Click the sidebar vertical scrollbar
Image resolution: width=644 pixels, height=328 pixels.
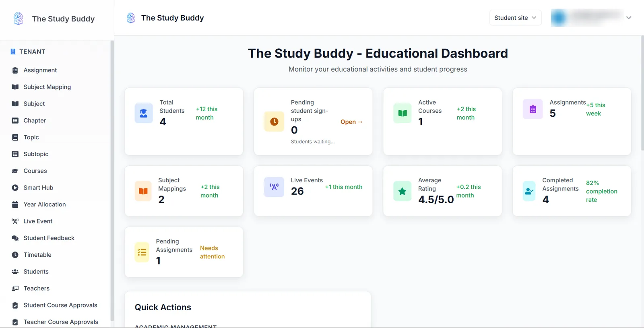click(112, 181)
